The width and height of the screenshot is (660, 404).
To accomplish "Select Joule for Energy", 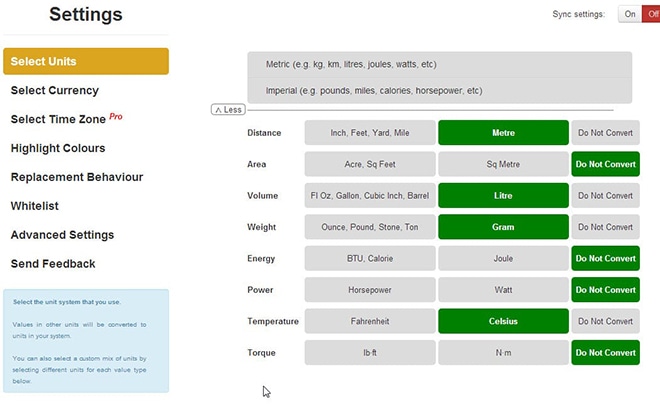I will tap(503, 258).
